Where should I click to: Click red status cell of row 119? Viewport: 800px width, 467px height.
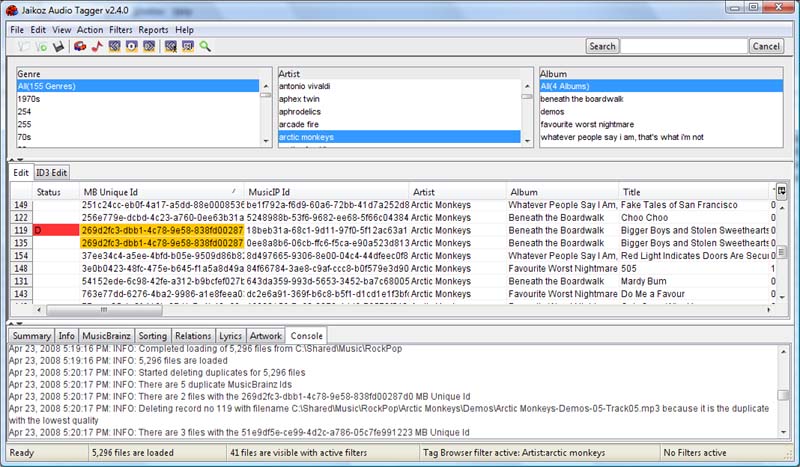(x=56, y=230)
